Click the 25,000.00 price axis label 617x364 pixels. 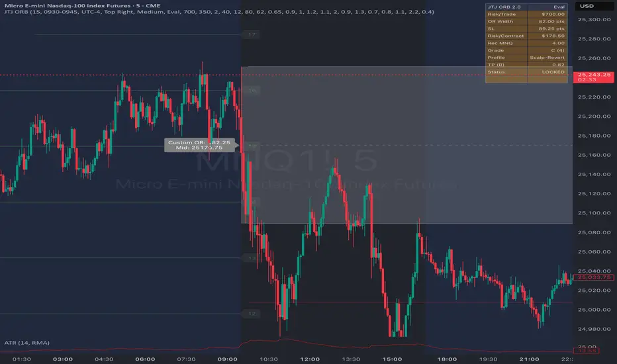coord(594,310)
